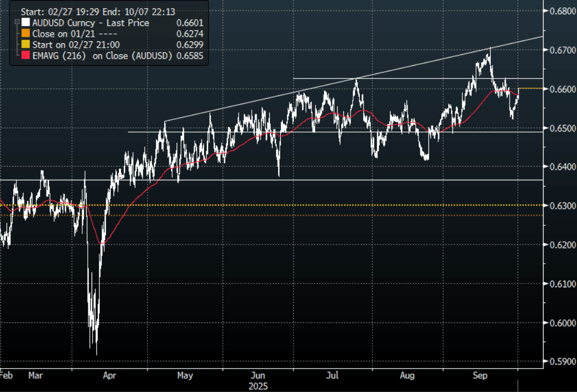Click the 0.6500 price axis label
Screen dimensions: 577x392
[563, 128]
